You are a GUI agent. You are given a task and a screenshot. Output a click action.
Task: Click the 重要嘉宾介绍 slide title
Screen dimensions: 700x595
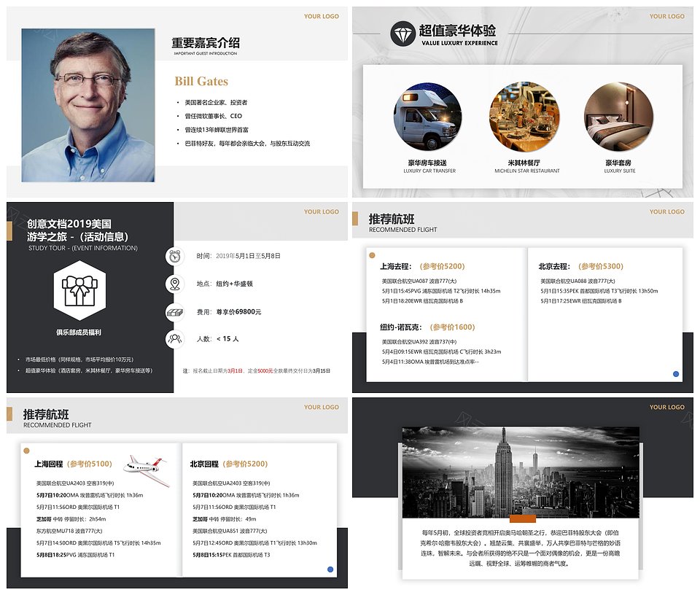[206, 43]
